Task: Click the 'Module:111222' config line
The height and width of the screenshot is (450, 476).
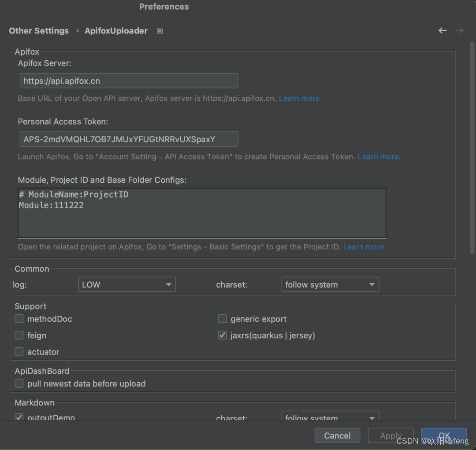Action: click(x=51, y=205)
